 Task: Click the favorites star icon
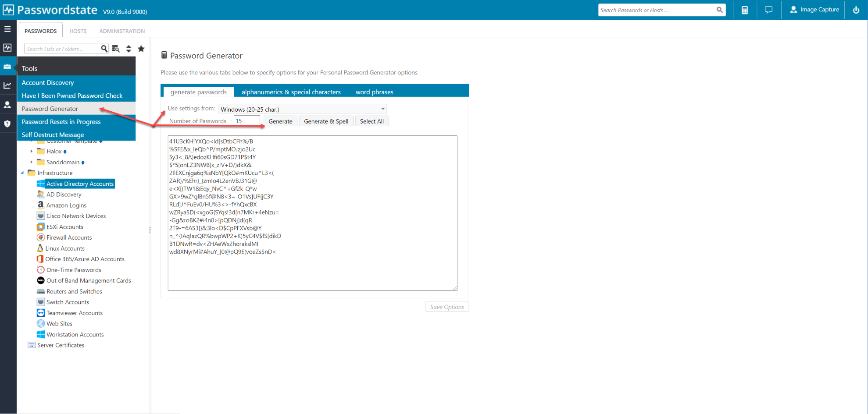(x=141, y=49)
